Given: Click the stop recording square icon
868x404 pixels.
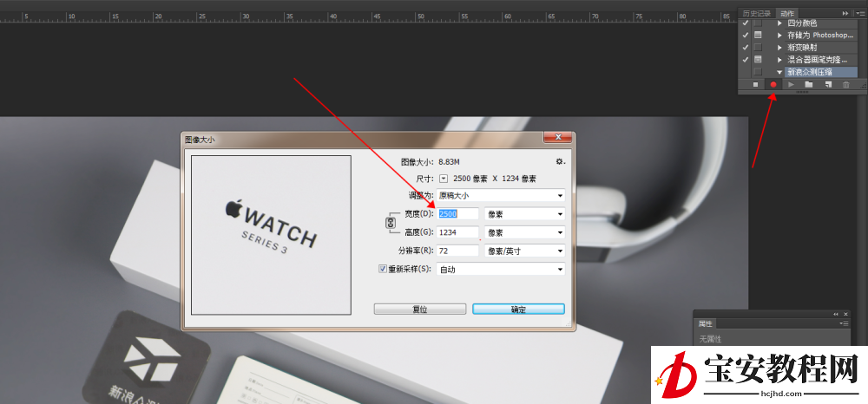Looking at the screenshot, I should [x=756, y=85].
